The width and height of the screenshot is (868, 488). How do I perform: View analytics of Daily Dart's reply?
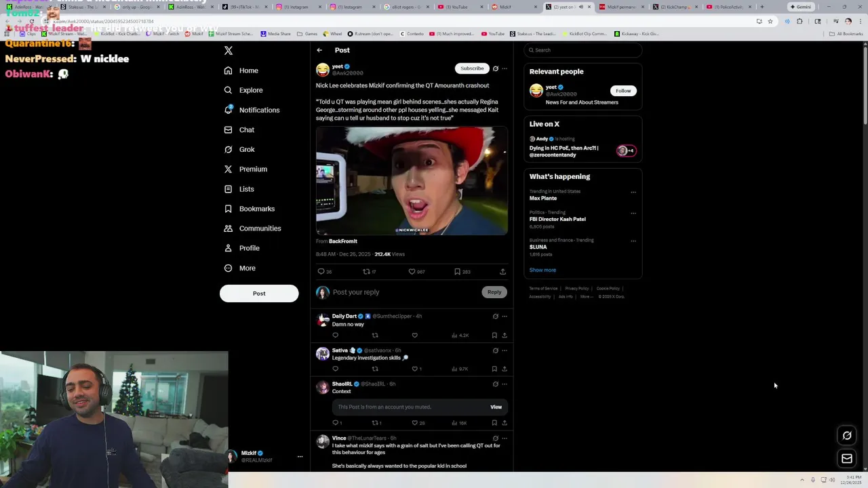(x=460, y=335)
